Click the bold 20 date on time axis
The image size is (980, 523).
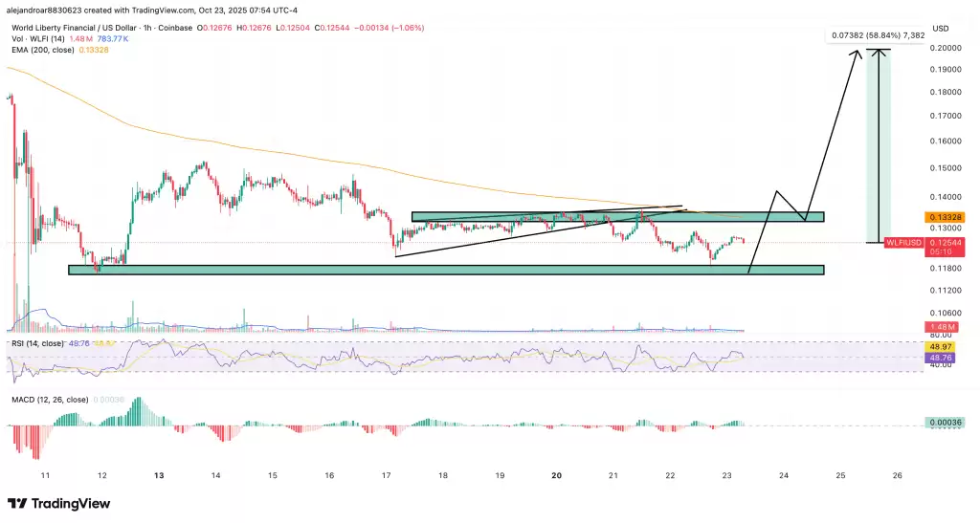(x=557, y=474)
